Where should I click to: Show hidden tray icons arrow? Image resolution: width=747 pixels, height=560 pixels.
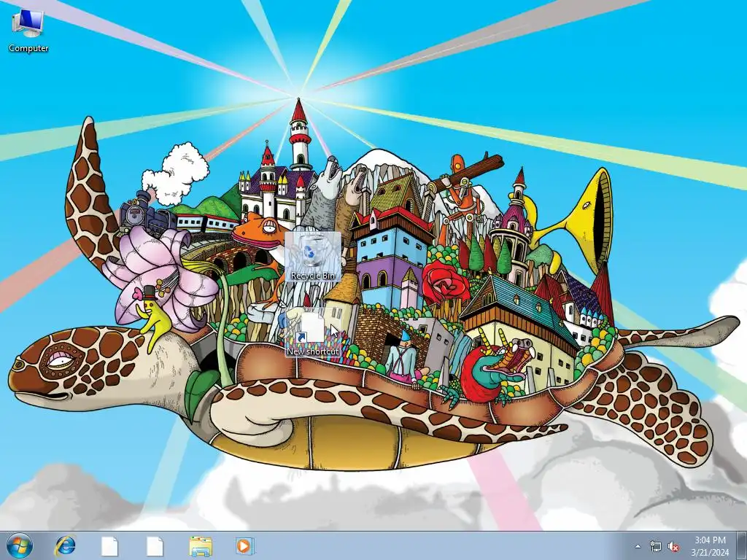pos(638,546)
